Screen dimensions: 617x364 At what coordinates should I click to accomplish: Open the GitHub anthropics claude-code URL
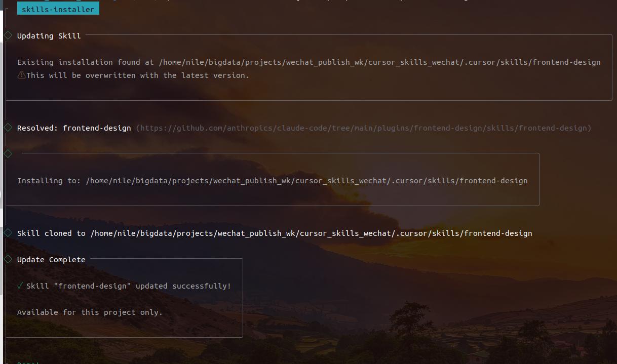pyautogui.click(x=363, y=128)
